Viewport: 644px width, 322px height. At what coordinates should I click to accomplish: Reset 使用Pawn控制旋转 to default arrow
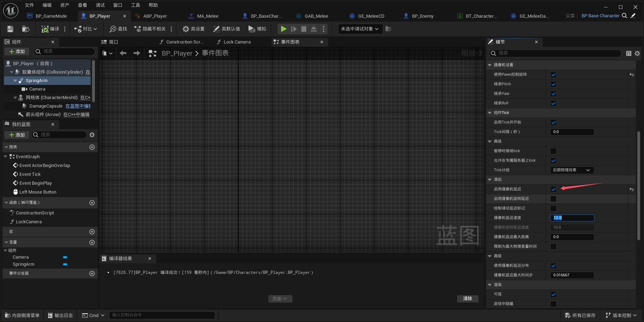click(x=632, y=75)
